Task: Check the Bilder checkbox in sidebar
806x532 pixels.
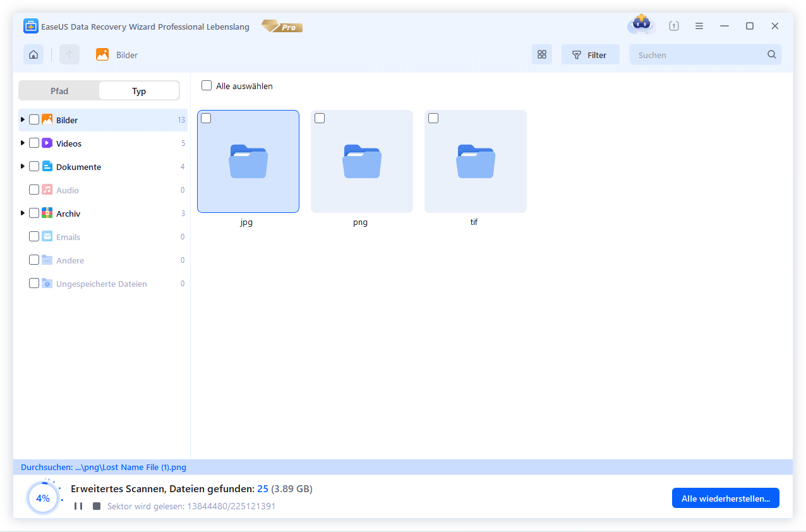Action: pyautogui.click(x=34, y=119)
